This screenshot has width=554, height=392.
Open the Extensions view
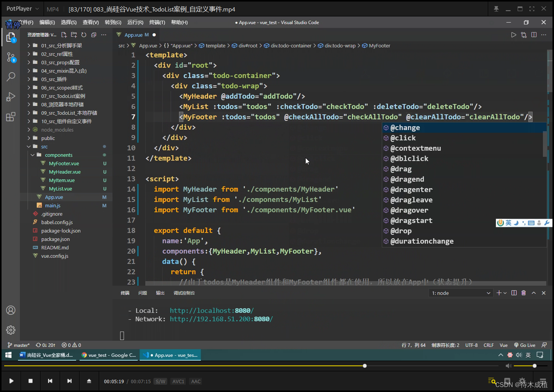click(11, 117)
